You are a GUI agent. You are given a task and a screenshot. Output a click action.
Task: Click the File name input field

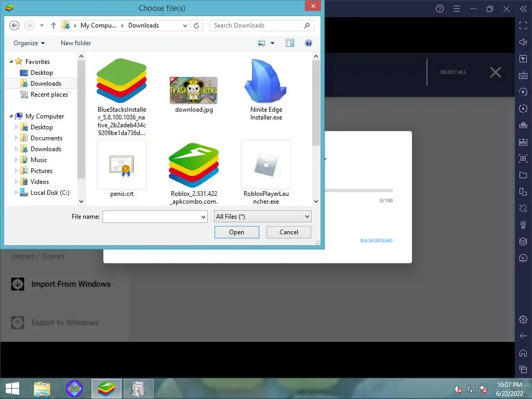(155, 217)
